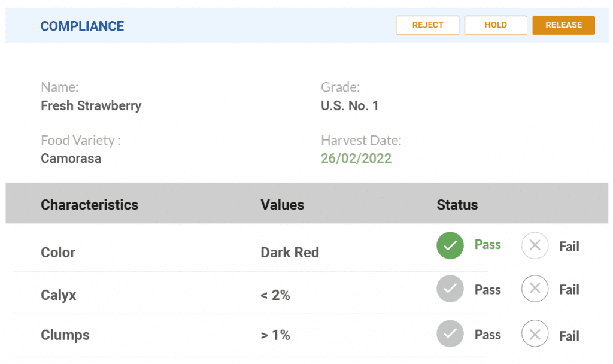This screenshot has height=364, width=613.
Task: Select the Fail X icon for Clumps
Action: 535,334
